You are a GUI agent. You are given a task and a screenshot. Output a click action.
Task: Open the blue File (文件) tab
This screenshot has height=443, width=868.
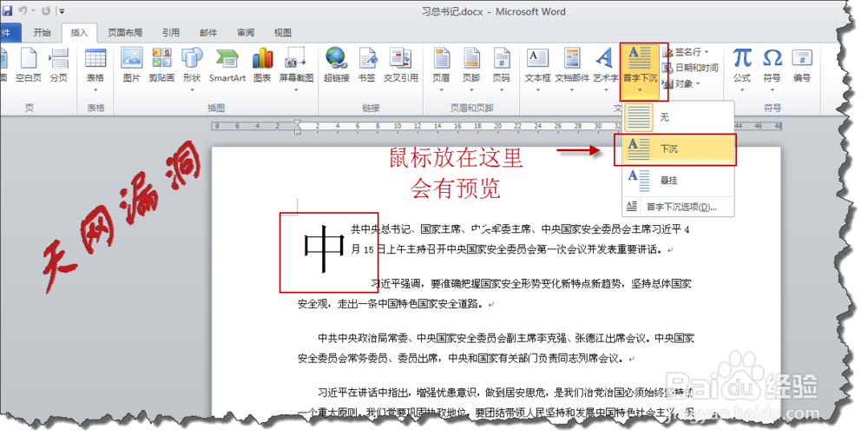10,33
